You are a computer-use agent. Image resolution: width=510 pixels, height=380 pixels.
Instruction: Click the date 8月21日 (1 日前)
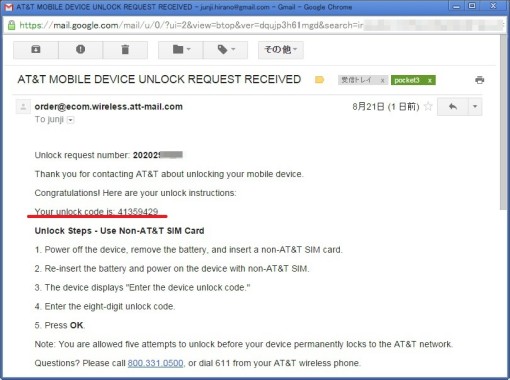point(386,107)
